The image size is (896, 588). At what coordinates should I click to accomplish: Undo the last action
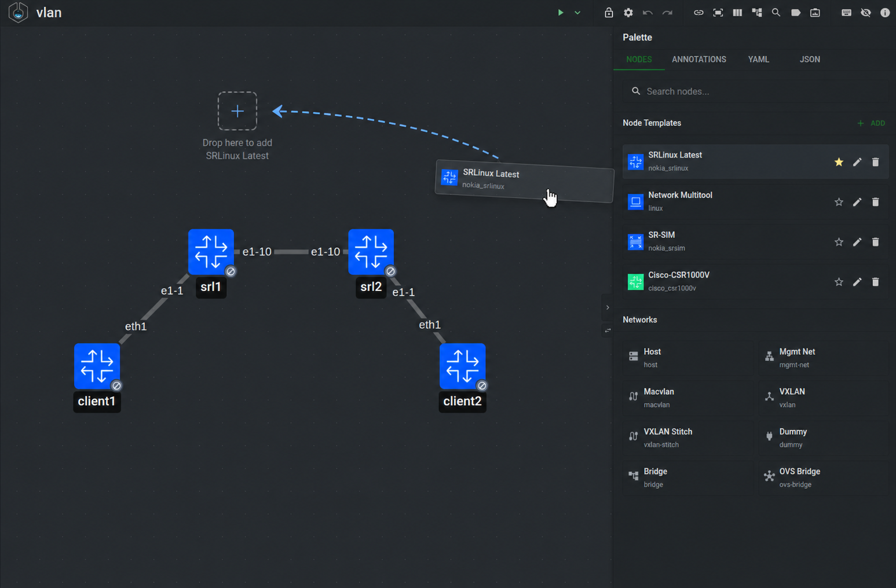(x=648, y=13)
